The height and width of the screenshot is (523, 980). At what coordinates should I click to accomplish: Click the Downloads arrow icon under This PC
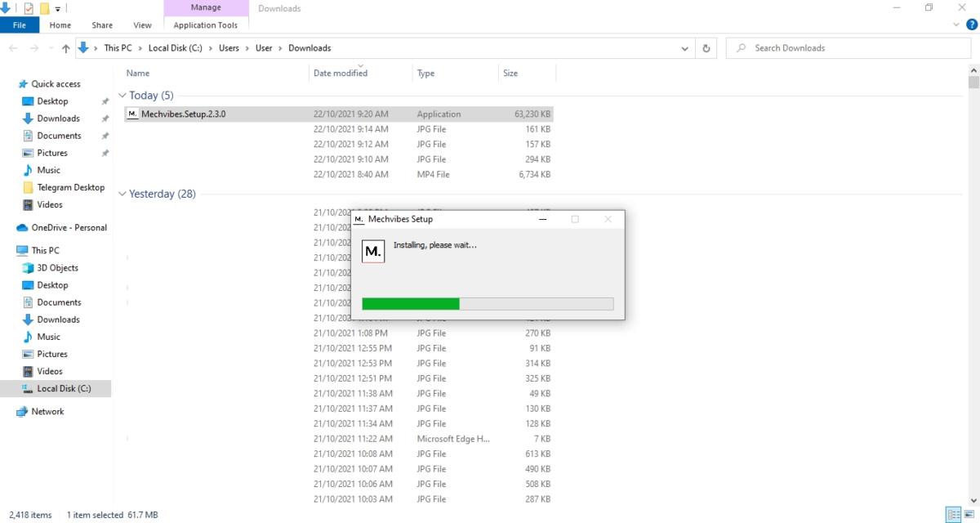click(28, 319)
